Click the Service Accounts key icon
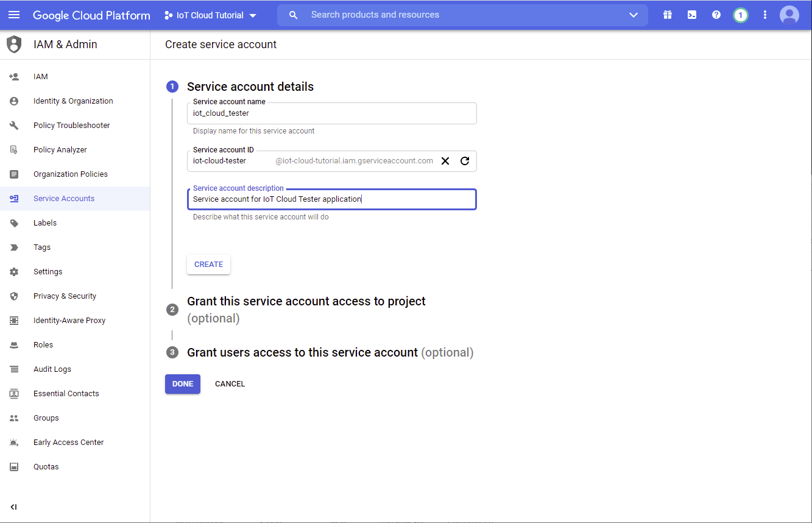812x523 pixels. (14, 199)
